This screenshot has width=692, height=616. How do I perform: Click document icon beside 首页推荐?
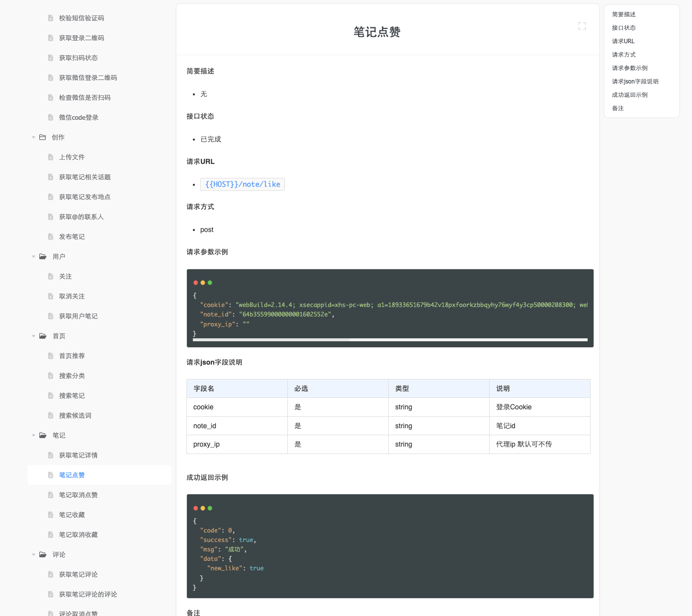coord(51,356)
